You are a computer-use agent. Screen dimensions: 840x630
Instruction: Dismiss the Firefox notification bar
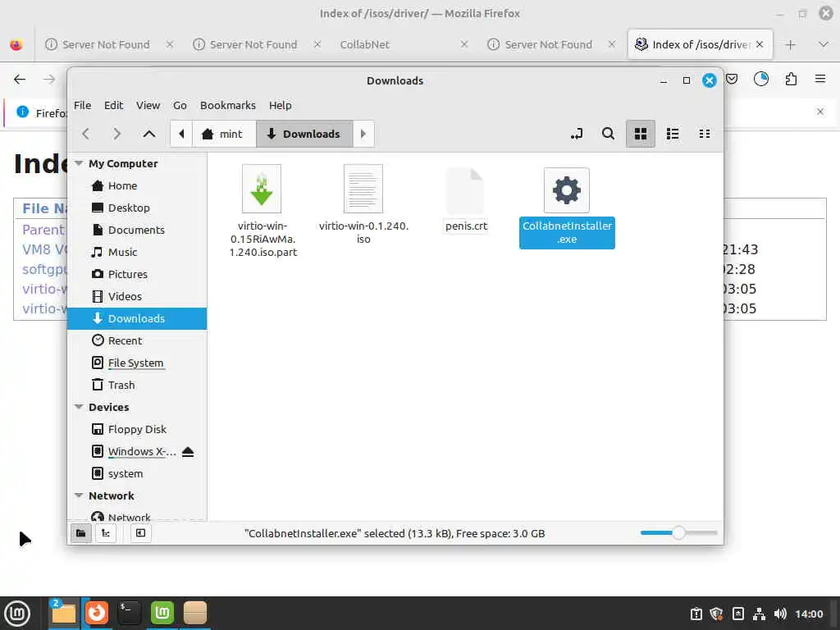click(x=820, y=112)
